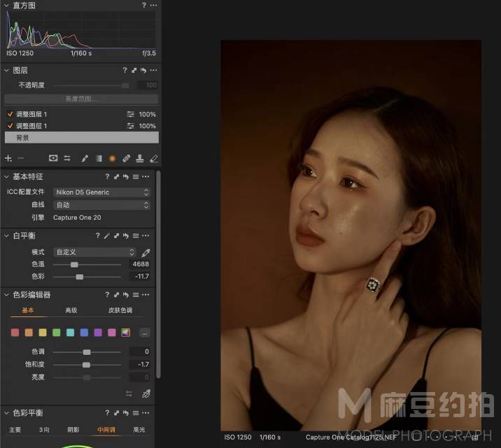Collapse the 基本特征 panel
The width and height of the screenshot is (501, 448).
(6, 176)
